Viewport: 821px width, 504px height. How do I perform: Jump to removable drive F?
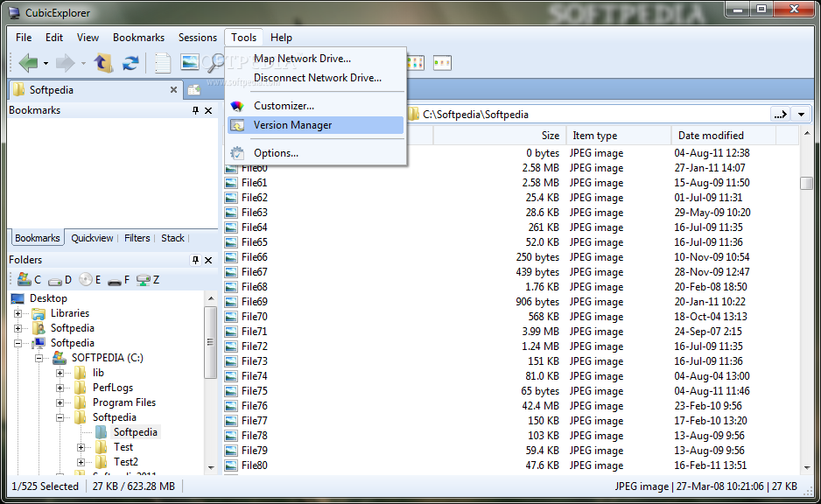[x=119, y=281]
